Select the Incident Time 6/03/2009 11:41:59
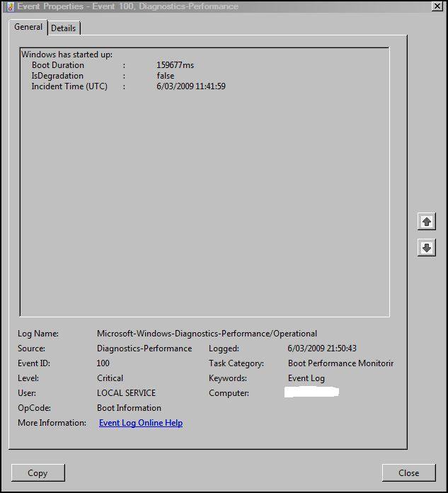 coord(191,86)
